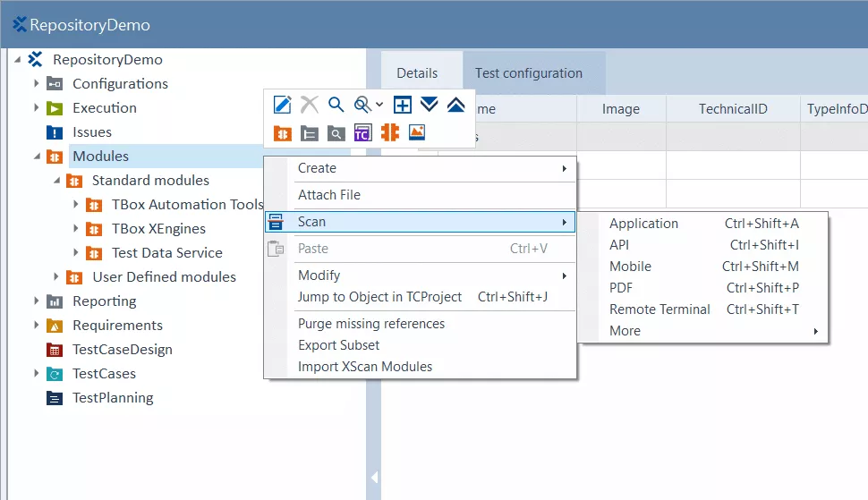Viewport: 868px width, 500px height.
Task: Choose Application from the Scan submenu
Action: 643,224
